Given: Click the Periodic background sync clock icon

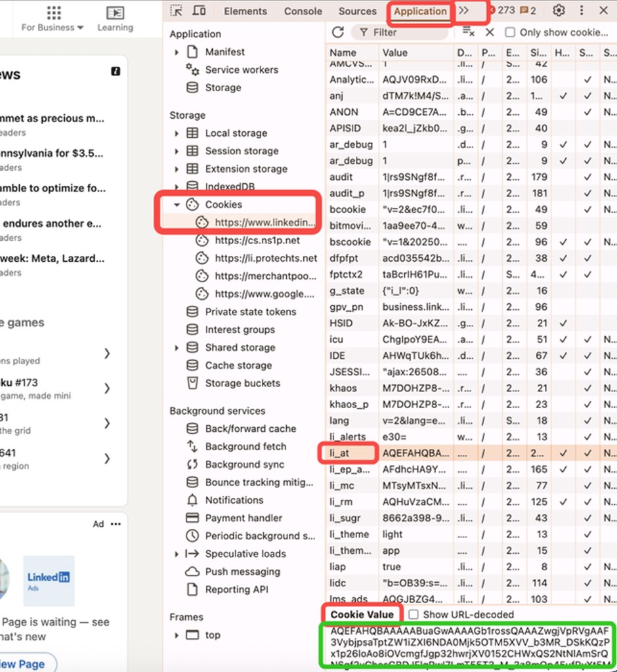Looking at the screenshot, I should click(x=192, y=535).
